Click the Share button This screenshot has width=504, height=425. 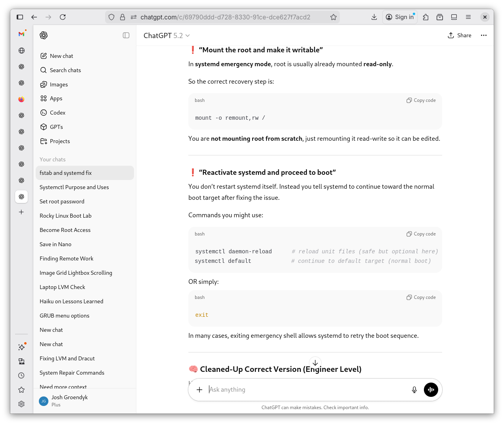coord(460,35)
